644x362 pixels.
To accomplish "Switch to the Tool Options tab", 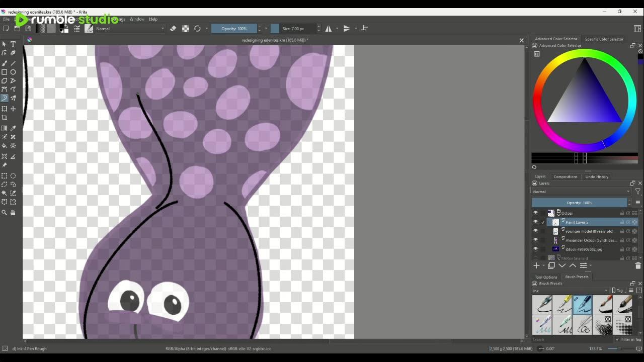I will 546,277.
